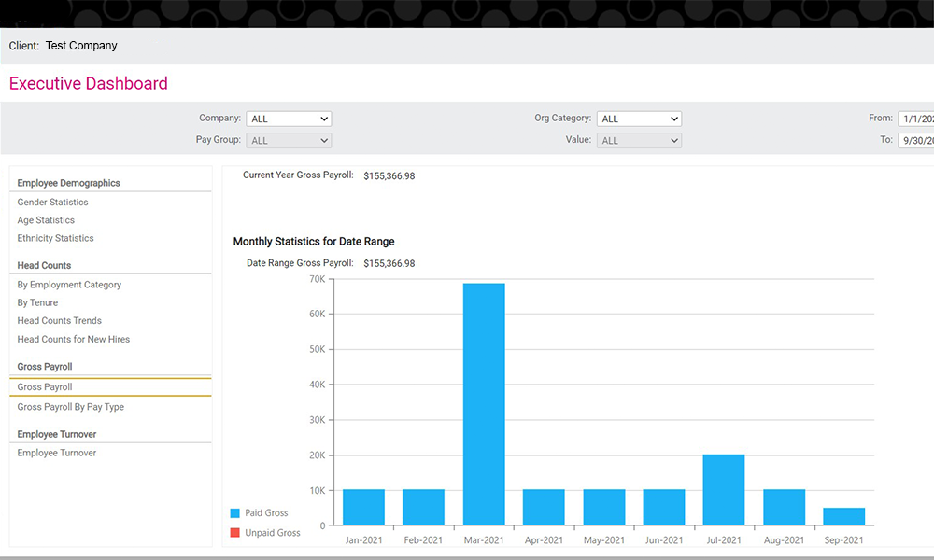Open head counts By Employment Category
This screenshot has height=560, width=934.
point(69,285)
